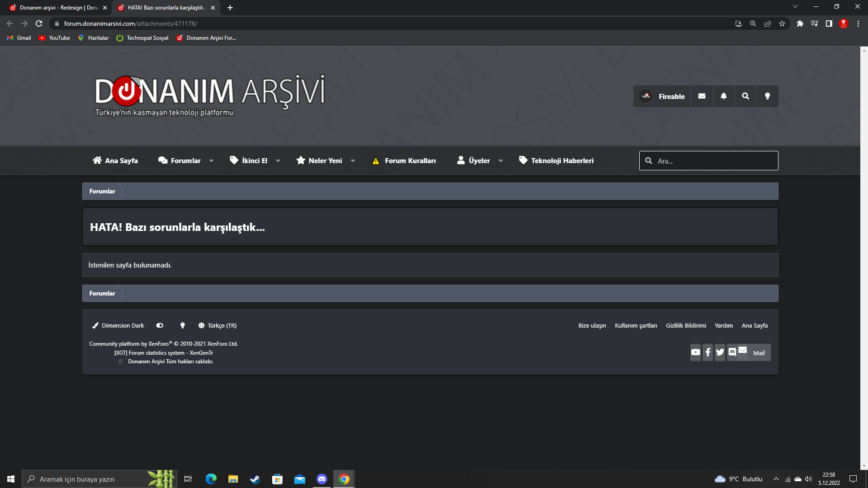Expand the Forumlar dropdown arrow
The height and width of the screenshot is (488, 868).
(x=211, y=161)
